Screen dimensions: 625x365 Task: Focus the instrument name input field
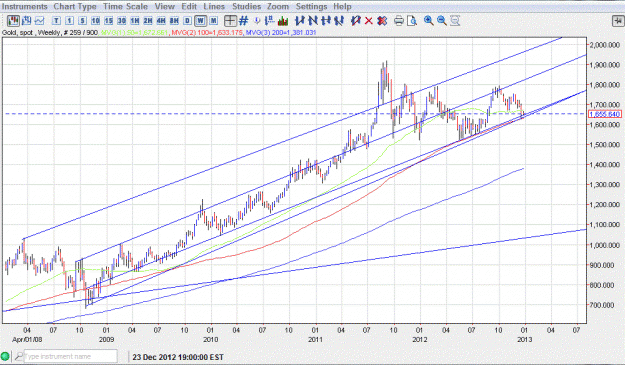71,356
